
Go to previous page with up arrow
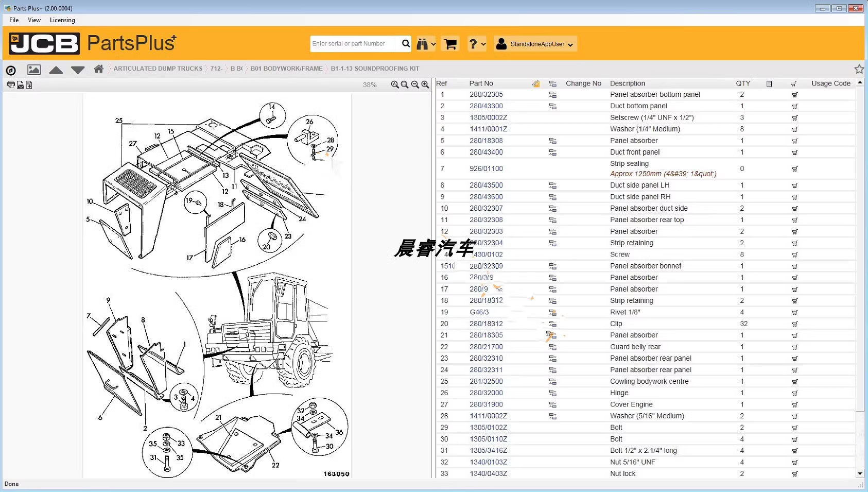tap(56, 70)
